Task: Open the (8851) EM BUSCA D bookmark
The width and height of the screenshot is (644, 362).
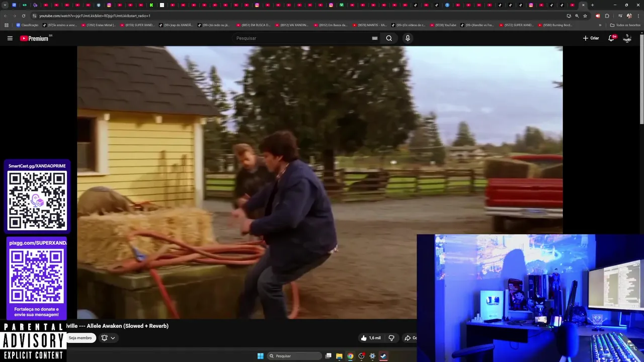Action: click(253, 25)
